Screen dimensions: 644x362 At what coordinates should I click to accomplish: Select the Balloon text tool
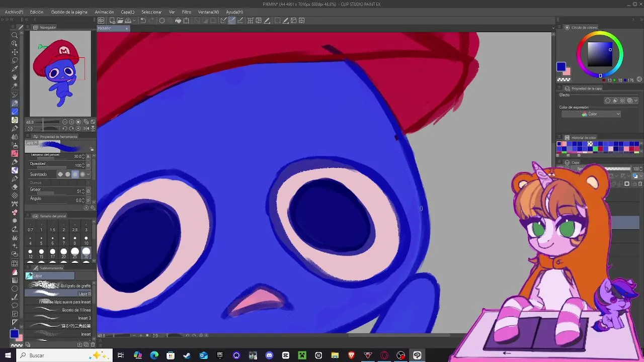point(15,305)
